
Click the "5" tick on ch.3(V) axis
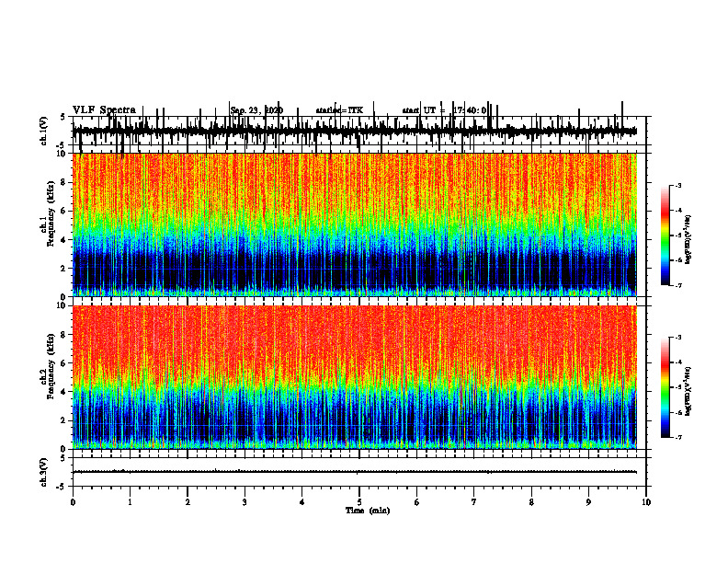[x=63, y=458]
